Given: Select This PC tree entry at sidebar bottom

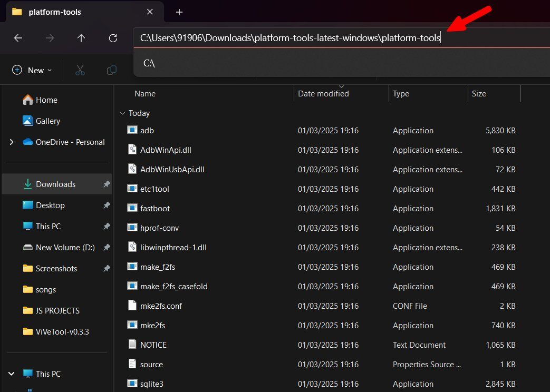Looking at the screenshot, I should [x=41, y=374].
